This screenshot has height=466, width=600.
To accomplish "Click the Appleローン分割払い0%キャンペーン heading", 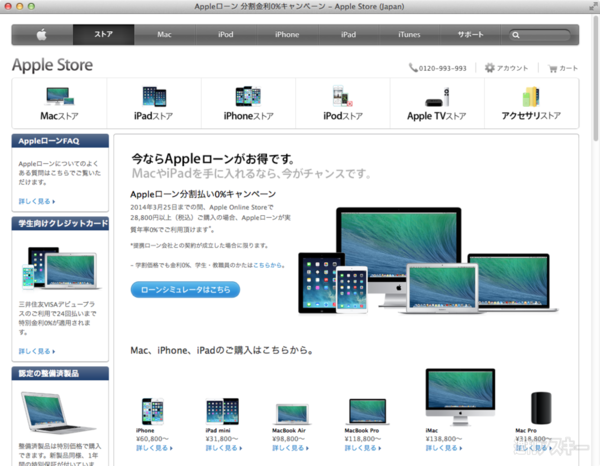I will click(203, 194).
